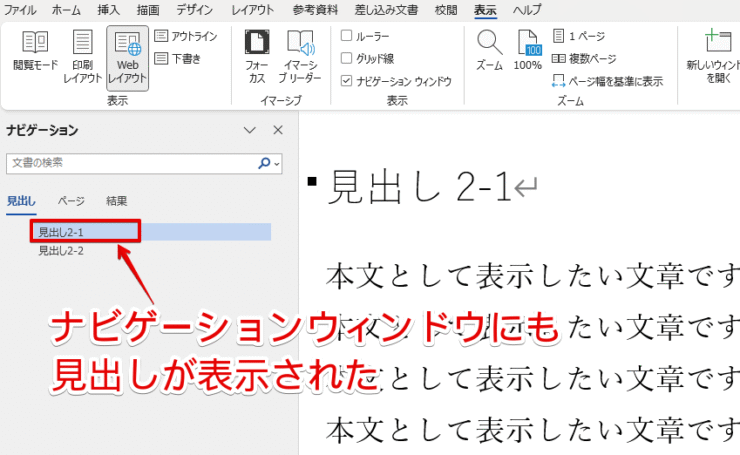Viewport: 740px width, 455px height.
Task: Open the ヘルプ ribbon tab
Action: tap(527, 10)
